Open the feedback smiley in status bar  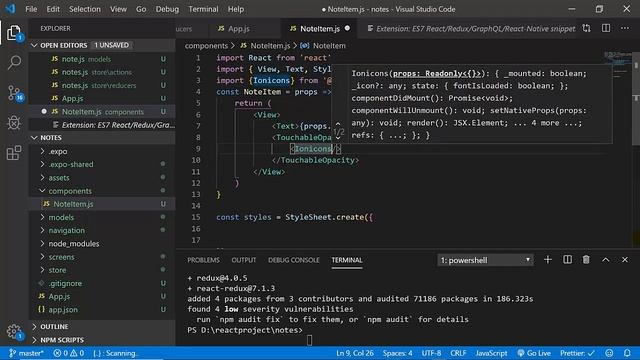pos(609,353)
